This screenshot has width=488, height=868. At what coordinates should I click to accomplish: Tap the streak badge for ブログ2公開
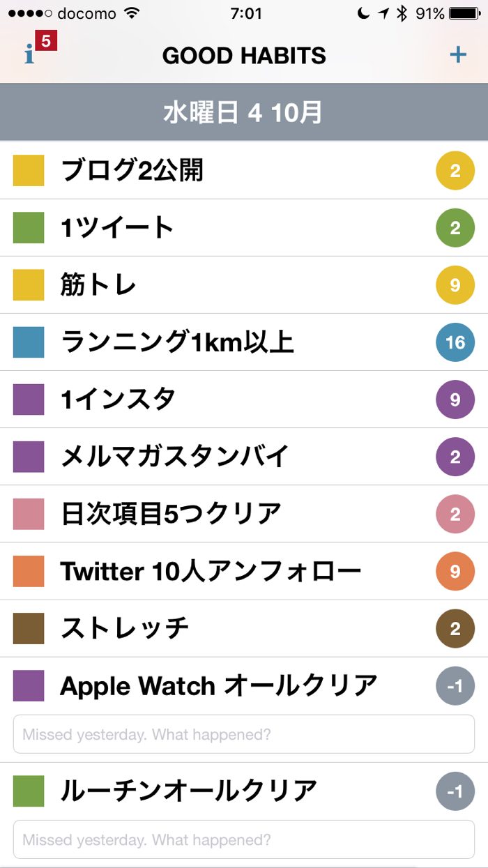click(455, 171)
